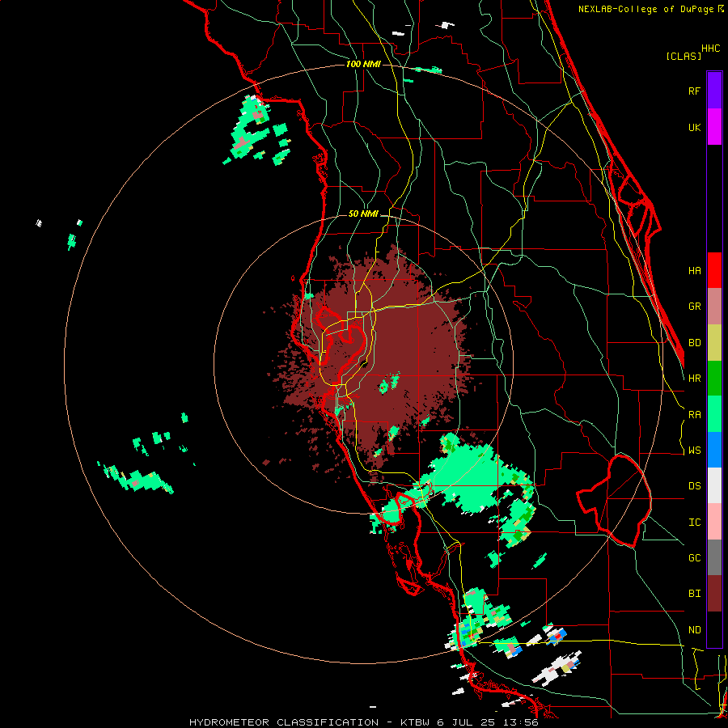This screenshot has width=728, height=728.
Task: Click the RA legend label
Action: (x=695, y=415)
